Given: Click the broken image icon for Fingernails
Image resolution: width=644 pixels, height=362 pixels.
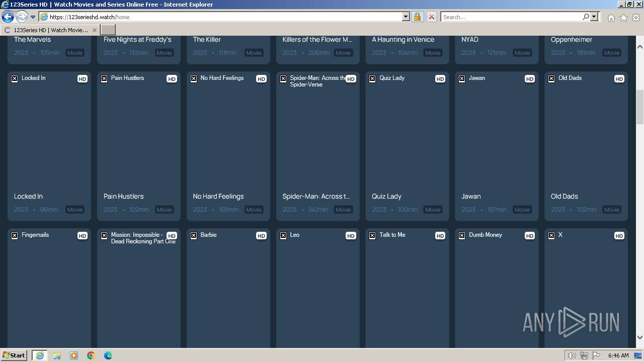Looking at the screenshot, I should [15, 235].
